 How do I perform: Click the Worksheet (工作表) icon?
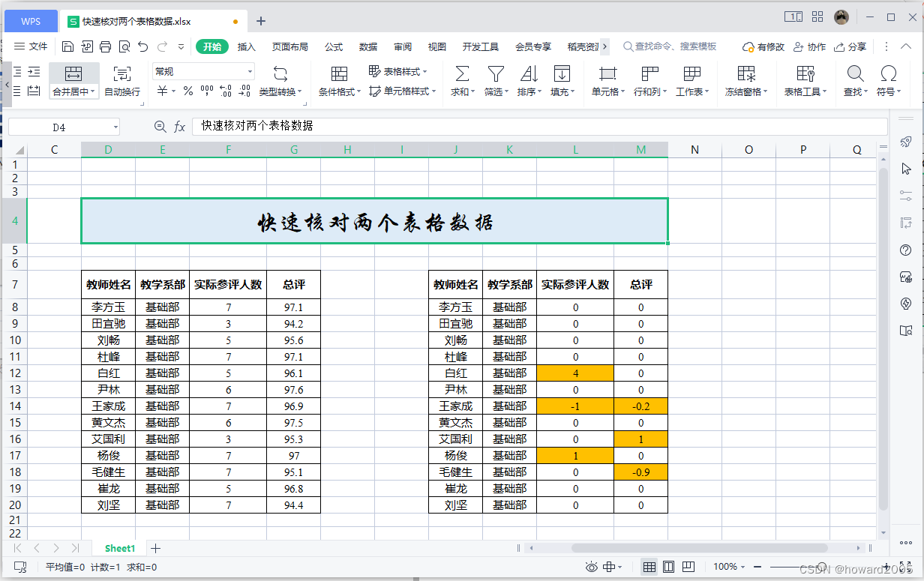(x=691, y=73)
